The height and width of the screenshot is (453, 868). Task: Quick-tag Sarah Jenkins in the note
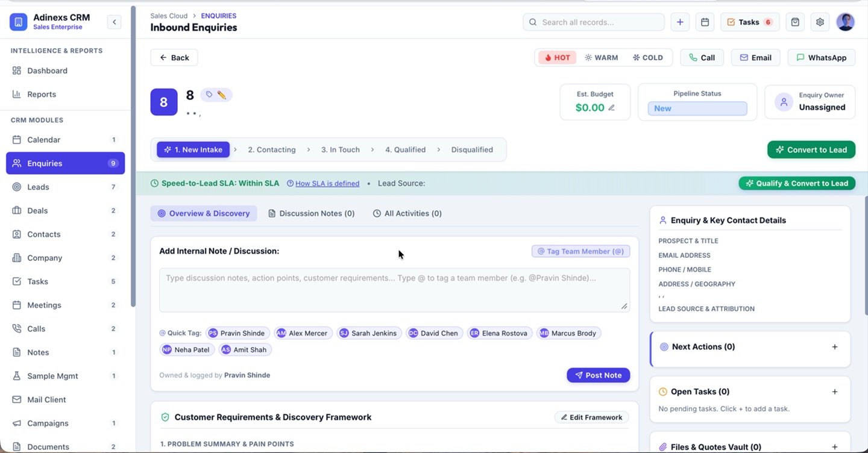[x=369, y=333]
